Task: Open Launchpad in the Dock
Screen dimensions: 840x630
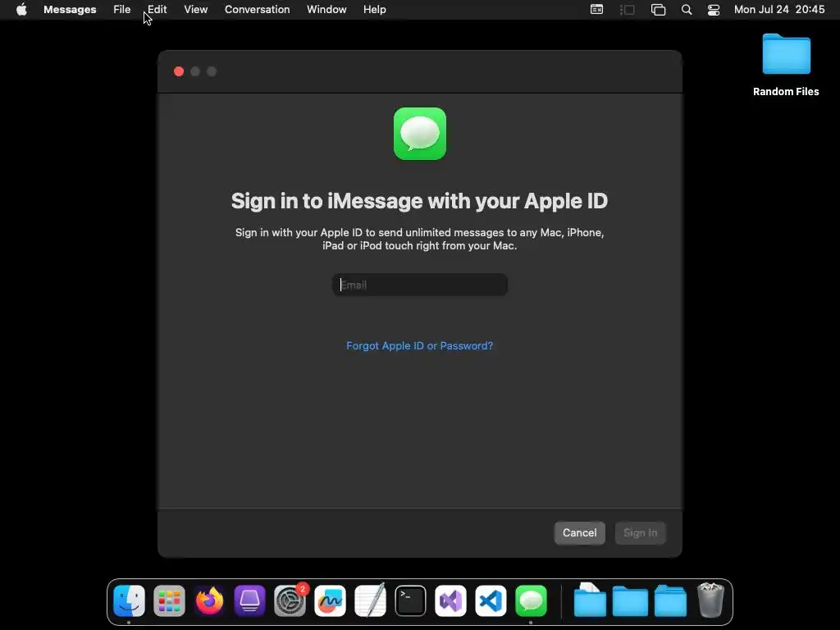Action: (x=169, y=600)
